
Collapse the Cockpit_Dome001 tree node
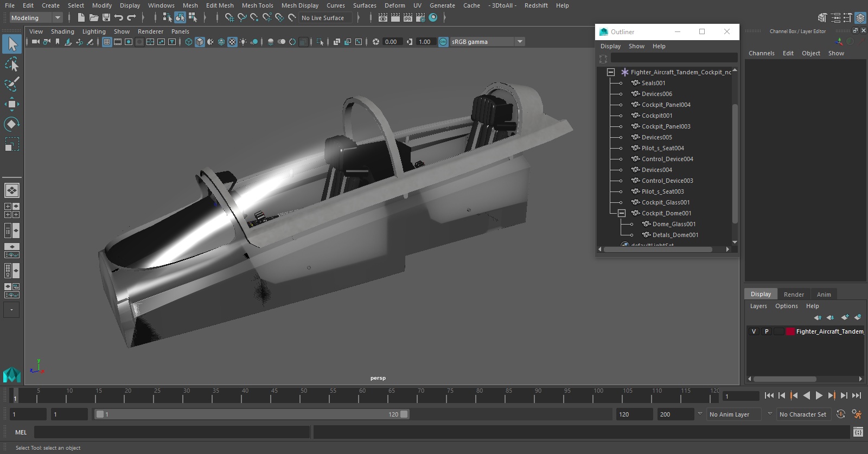coord(622,213)
